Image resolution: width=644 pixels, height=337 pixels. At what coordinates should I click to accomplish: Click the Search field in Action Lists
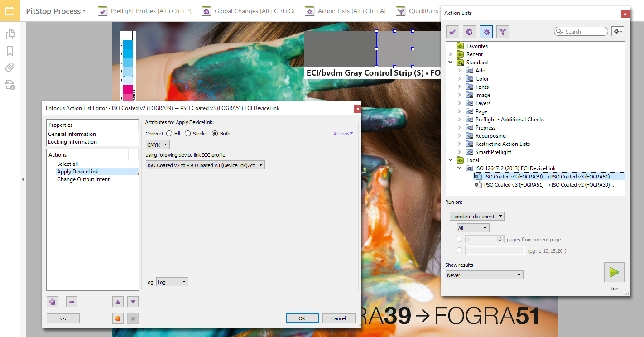pyautogui.click(x=581, y=31)
